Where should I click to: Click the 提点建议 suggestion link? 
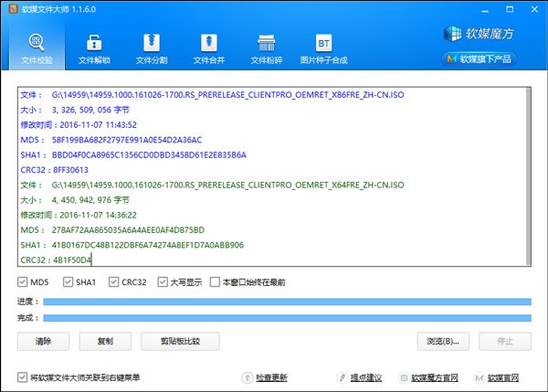[366, 377]
